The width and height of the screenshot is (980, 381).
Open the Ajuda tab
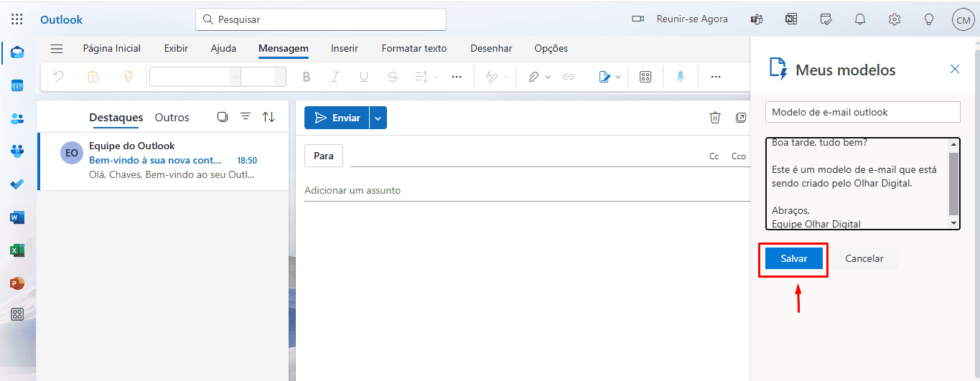coord(223,49)
